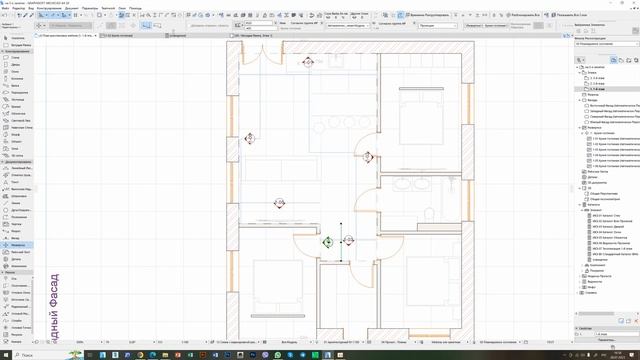Select the Бегущая рамка (Marquee) tool
This screenshot has width=640, height=360.
(16, 45)
